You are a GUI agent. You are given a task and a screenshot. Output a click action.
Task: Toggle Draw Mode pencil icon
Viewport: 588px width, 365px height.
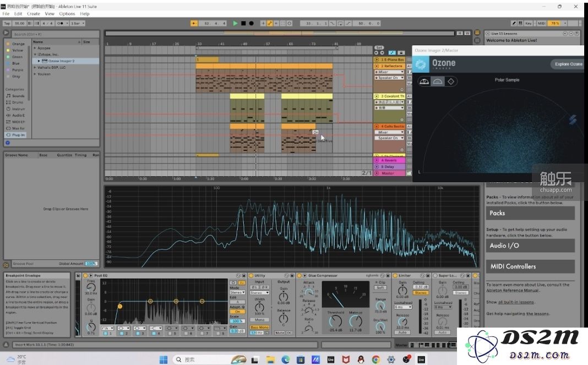coord(514,23)
